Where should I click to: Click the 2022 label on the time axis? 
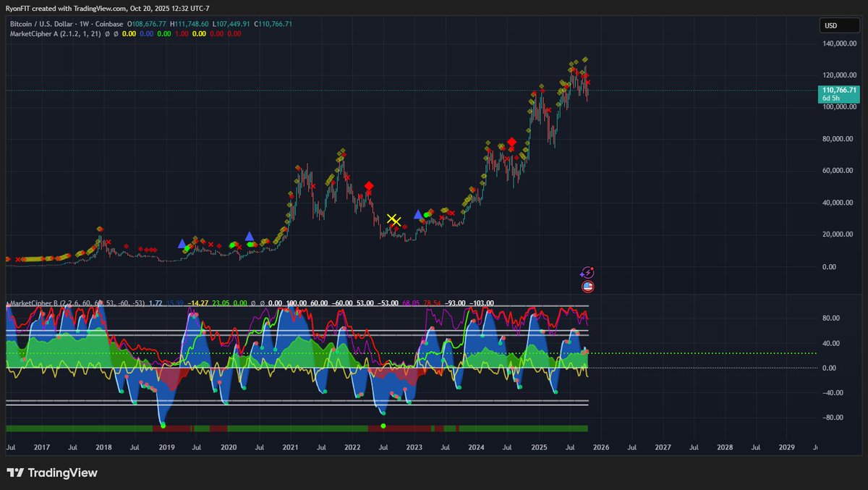click(352, 448)
